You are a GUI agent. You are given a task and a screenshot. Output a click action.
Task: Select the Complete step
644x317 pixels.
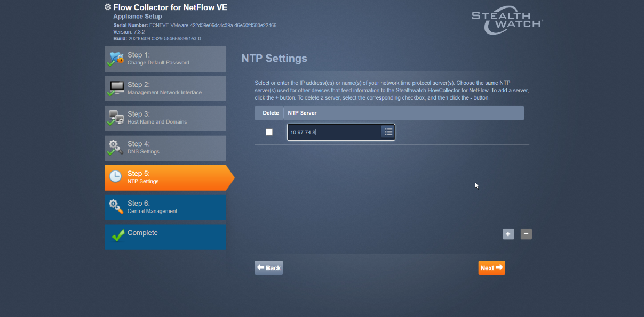click(165, 237)
